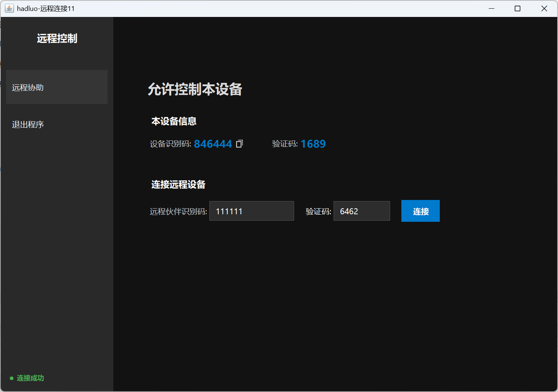Click the green connection status dot
Screen dimensions: 558x392
pyautogui.click(x=12, y=378)
